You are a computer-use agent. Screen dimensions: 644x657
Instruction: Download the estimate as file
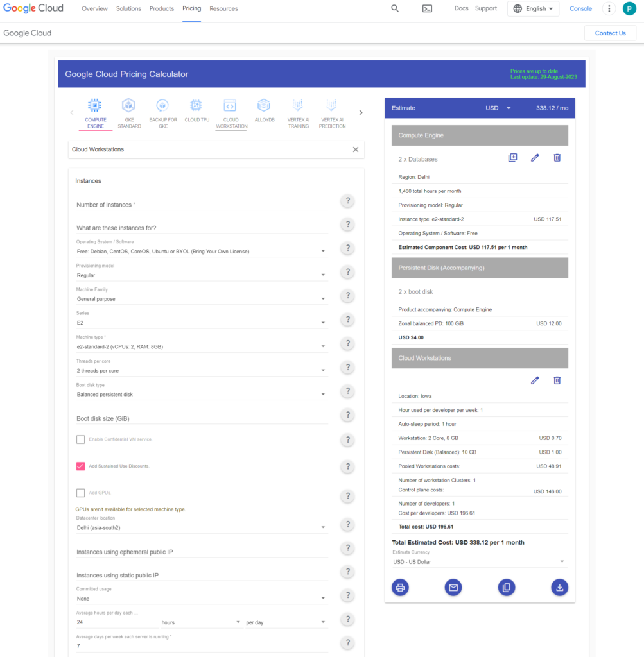click(559, 588)
